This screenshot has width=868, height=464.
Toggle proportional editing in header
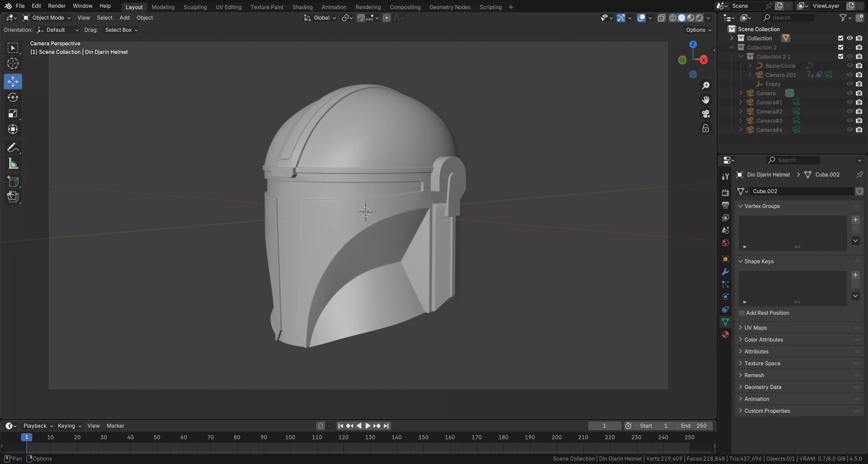click(387, 18)
